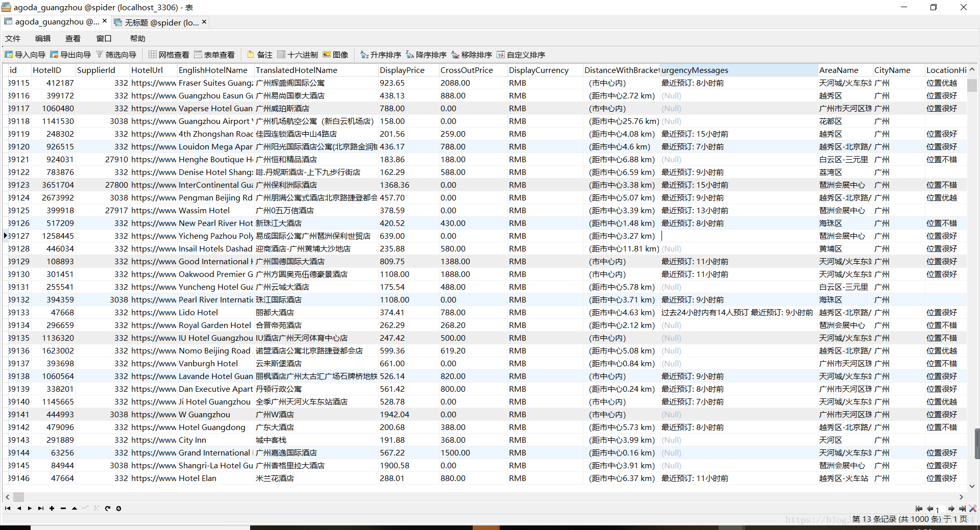
Task: Select the City Inn cell
Action: (x=215, y=440)
